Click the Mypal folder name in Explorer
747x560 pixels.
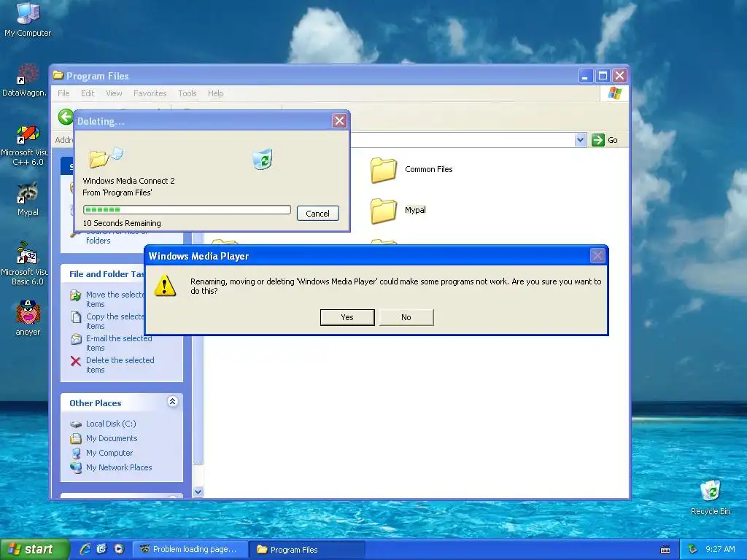click(415, 210)
